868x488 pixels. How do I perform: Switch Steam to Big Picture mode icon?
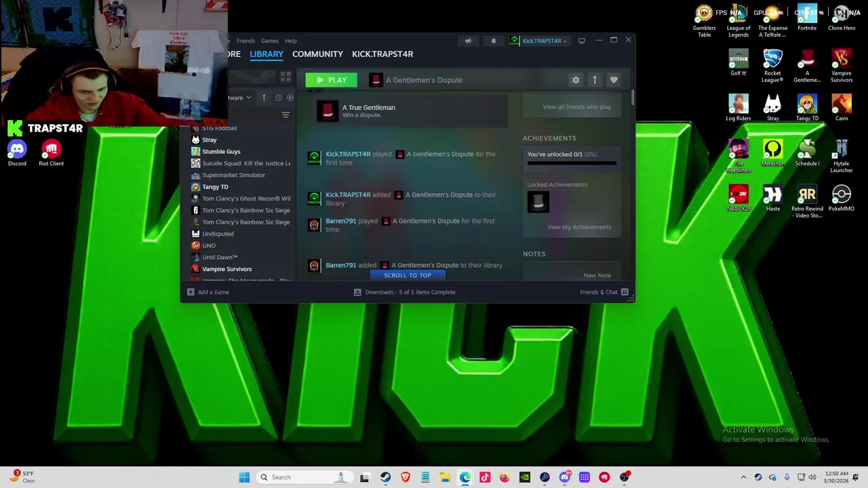click(x=581, y=41)
